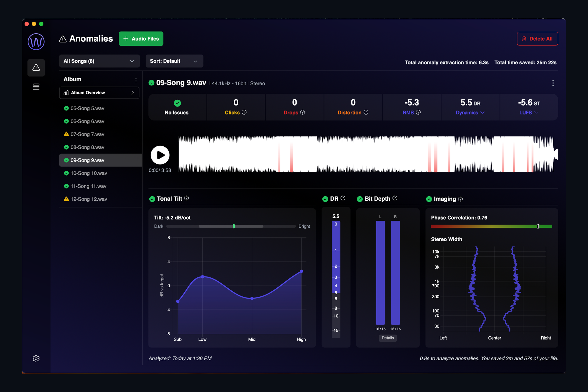Click "Total time saved: 25m 22s" text
This screenshot has height=392, width=588.
(x=525, y=62)
